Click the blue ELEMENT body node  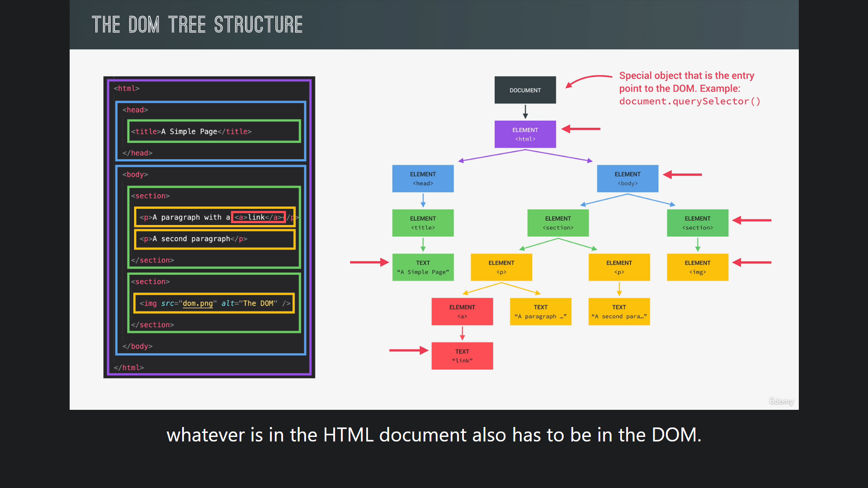(x=627, y=178)
